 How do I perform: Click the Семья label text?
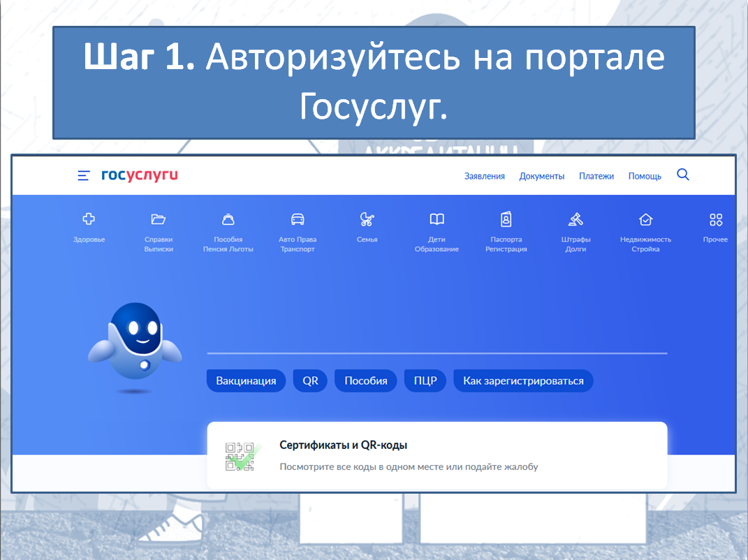pos(367,240)
